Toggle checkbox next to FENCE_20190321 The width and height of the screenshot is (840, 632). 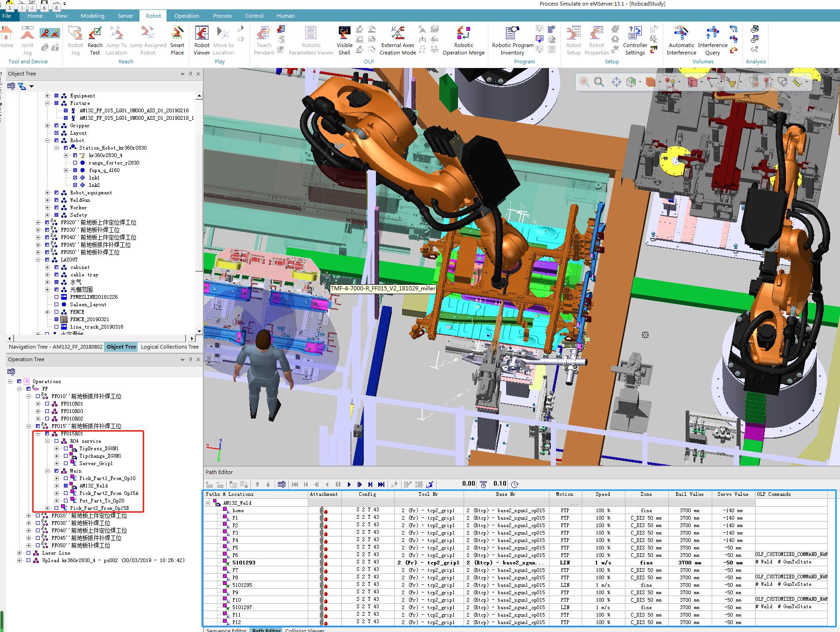pos(56,319)
